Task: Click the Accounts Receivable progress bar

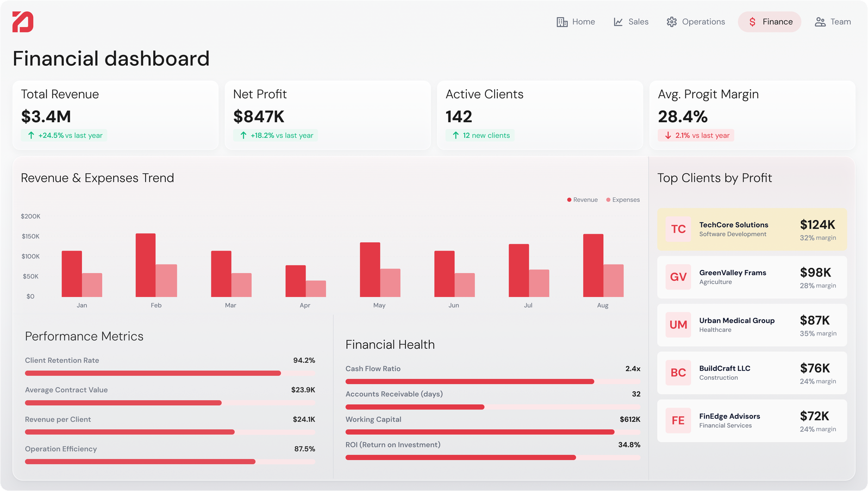Action: coord(493,407)
